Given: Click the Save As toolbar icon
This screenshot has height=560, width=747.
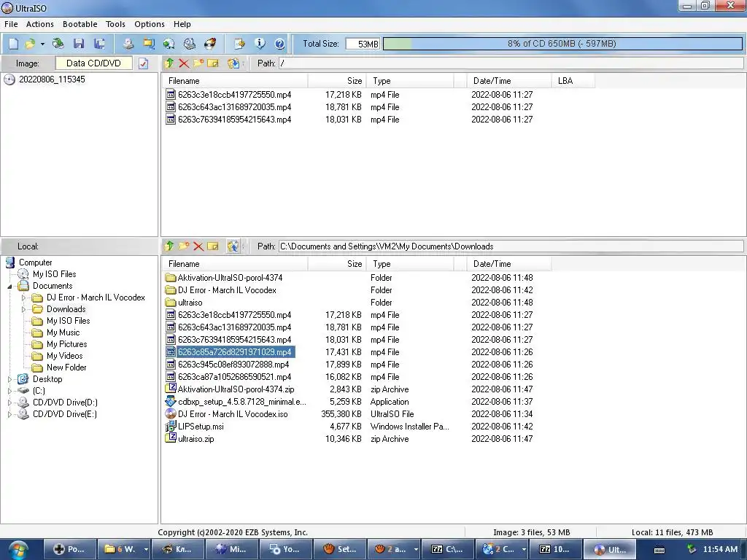Looking at the screenshot, I should click(99, 44).
